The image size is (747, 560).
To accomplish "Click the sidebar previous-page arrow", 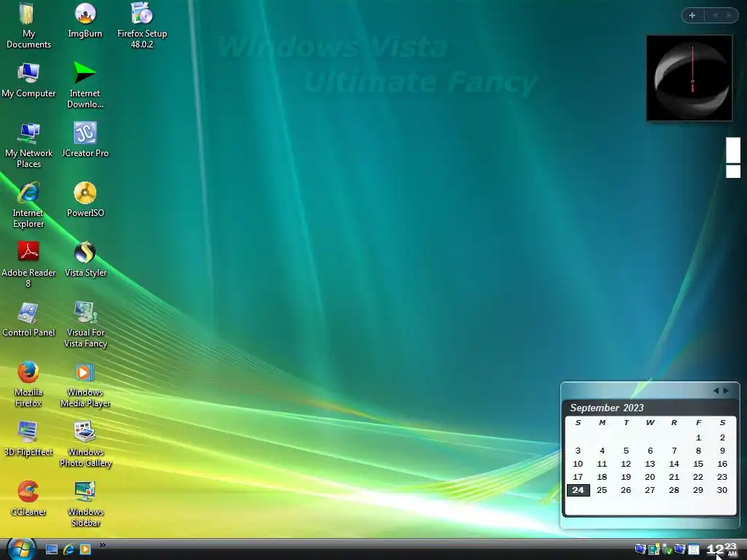I will (715, 15).
